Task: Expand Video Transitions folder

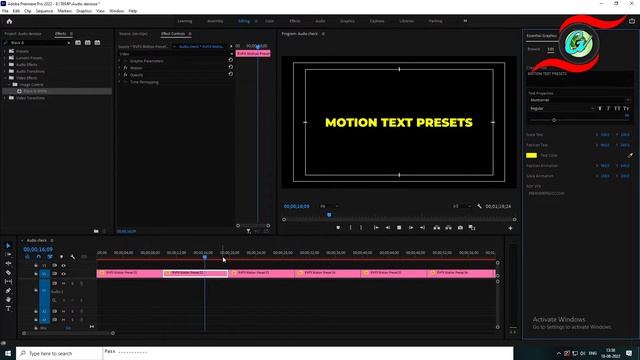Action: 5,98
